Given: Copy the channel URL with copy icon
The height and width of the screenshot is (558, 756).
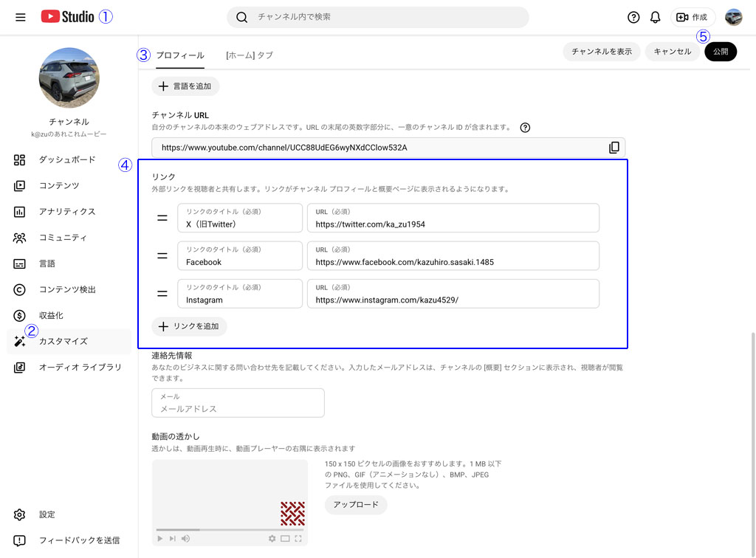Looking at the screenshot, I should click(614, 148).
